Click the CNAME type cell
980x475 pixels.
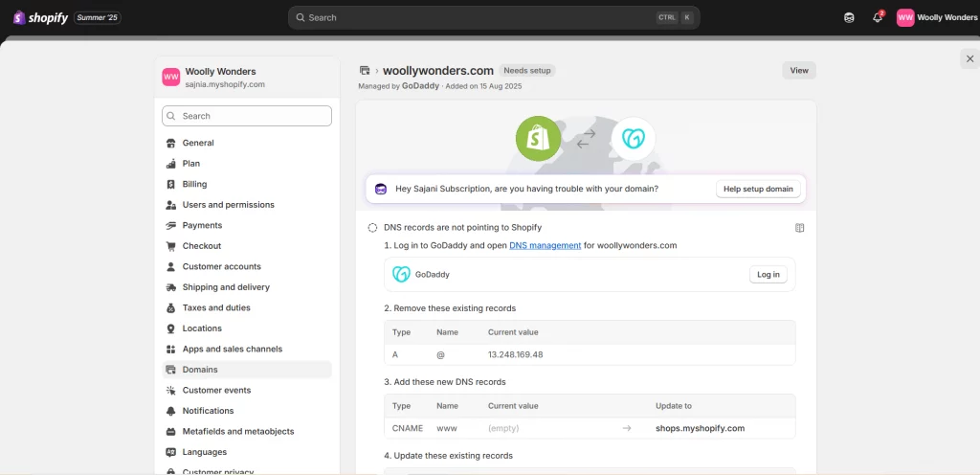[408, 429]
